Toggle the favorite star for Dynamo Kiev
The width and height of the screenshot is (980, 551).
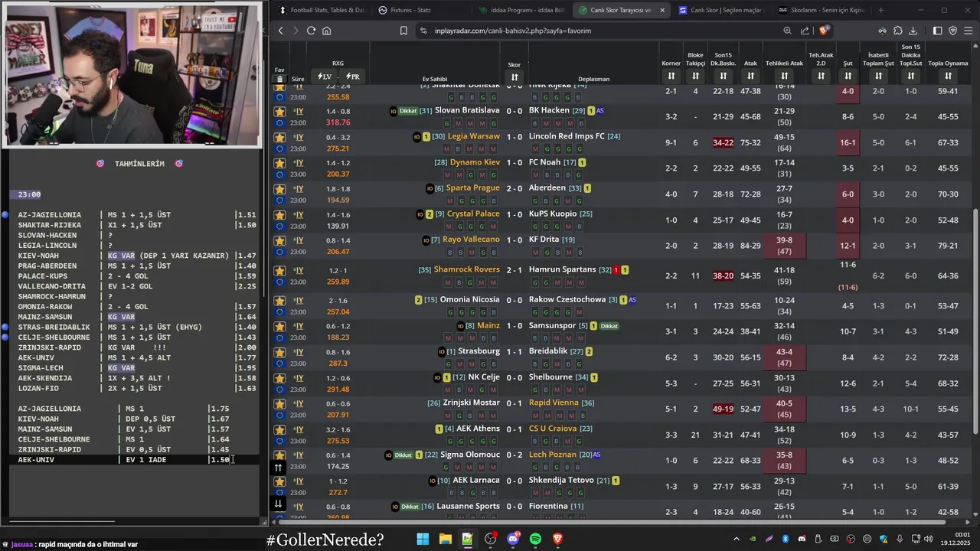point(279,164)
